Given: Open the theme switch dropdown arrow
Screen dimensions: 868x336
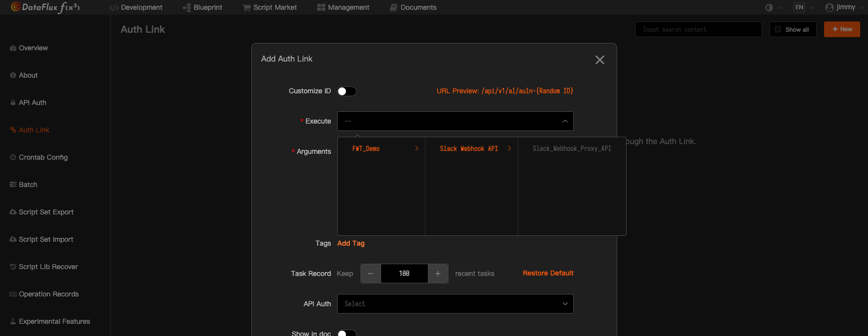Looking at the screenshot, I should (x=781, y=7).
